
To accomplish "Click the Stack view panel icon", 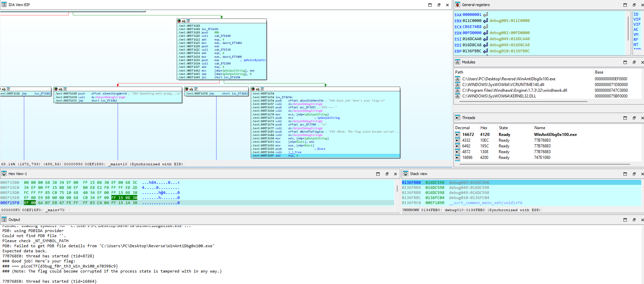I will click(406, 174).
